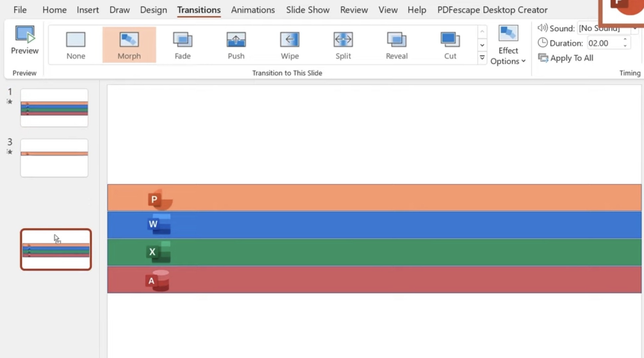Open the Draw tab
This screenshot has height=358, width=644.
pyautogui.click(x=120, y=10)
